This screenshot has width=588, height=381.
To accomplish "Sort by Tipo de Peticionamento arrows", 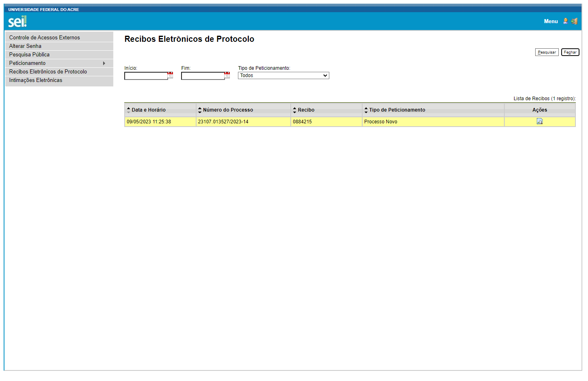I will point(366,110).
